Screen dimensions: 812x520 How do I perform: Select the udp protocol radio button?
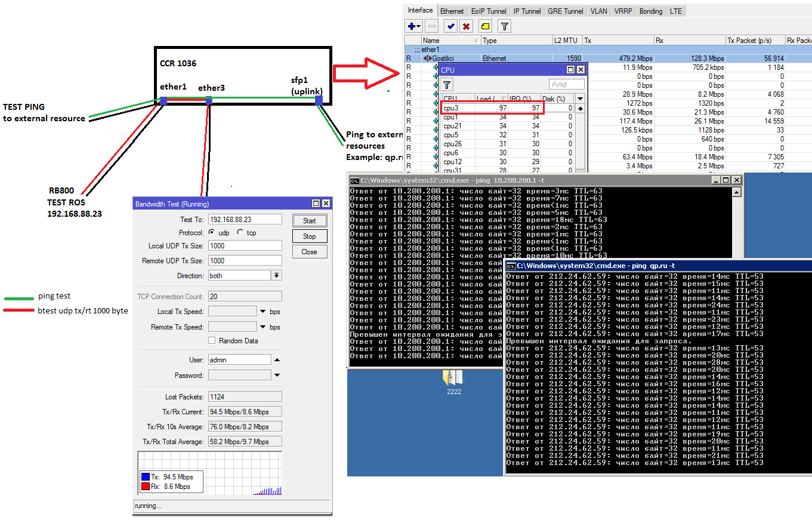pyautogui.click(x=212, y=233)
